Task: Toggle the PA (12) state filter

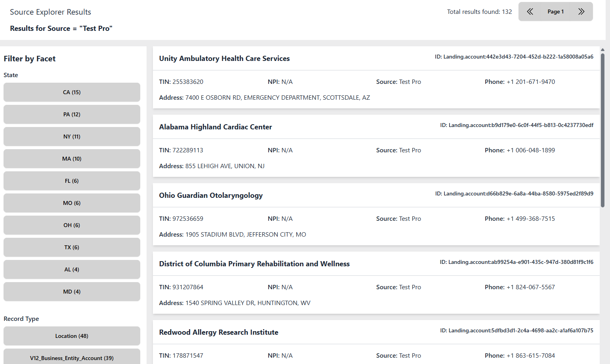Action: [x=72, y=114]
